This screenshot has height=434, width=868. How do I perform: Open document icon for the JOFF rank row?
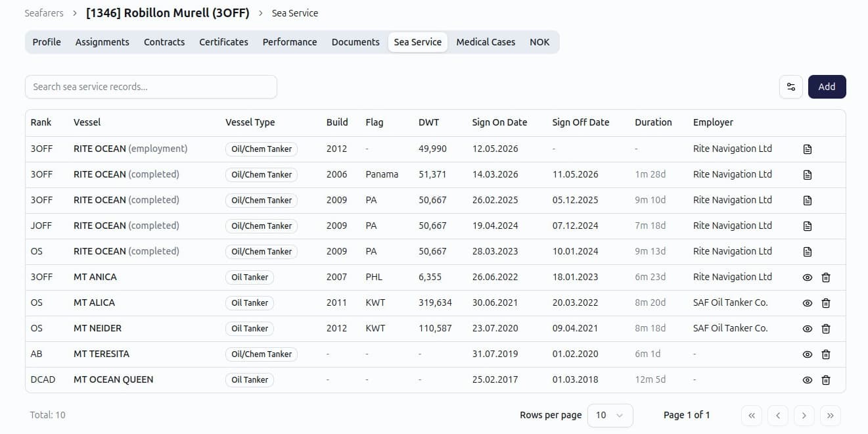click(808, 226)
